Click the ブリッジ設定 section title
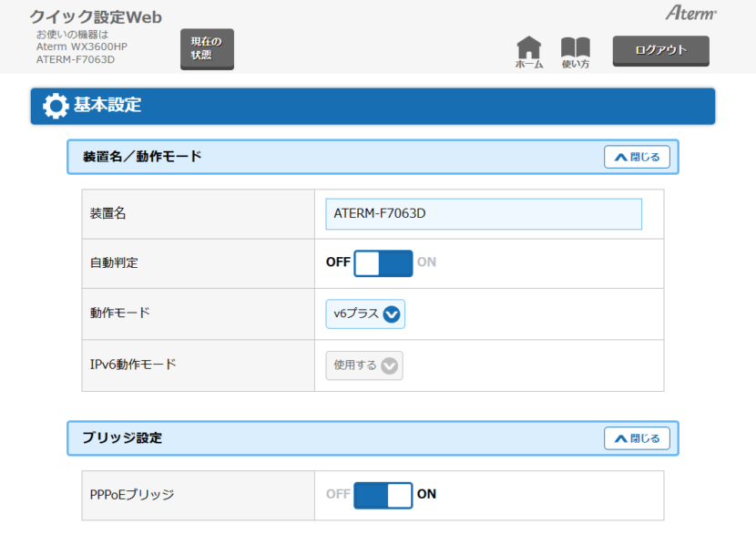The image size is (756, 545). [122, 438]
